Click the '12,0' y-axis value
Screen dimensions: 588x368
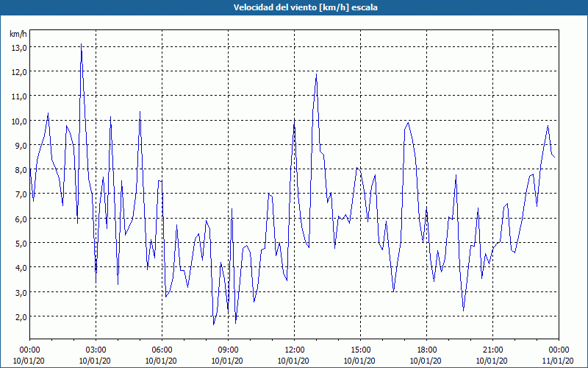(19, 71)
